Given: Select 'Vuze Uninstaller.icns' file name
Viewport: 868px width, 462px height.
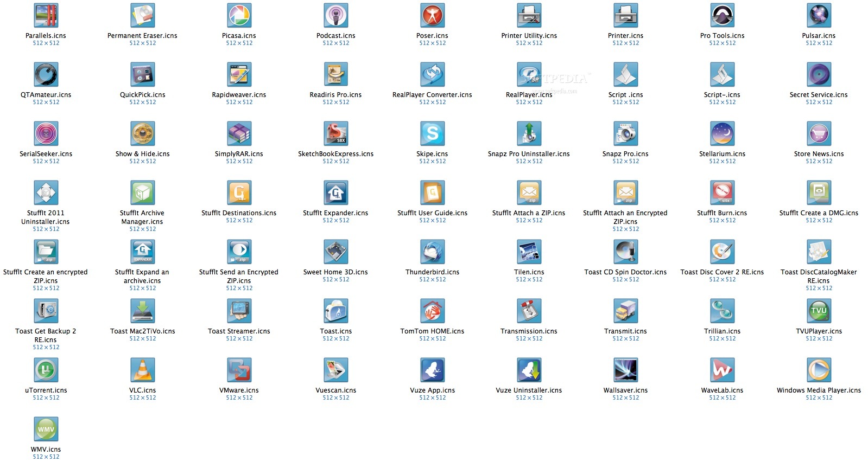Looking at the screenshot, I should [529, 390].
